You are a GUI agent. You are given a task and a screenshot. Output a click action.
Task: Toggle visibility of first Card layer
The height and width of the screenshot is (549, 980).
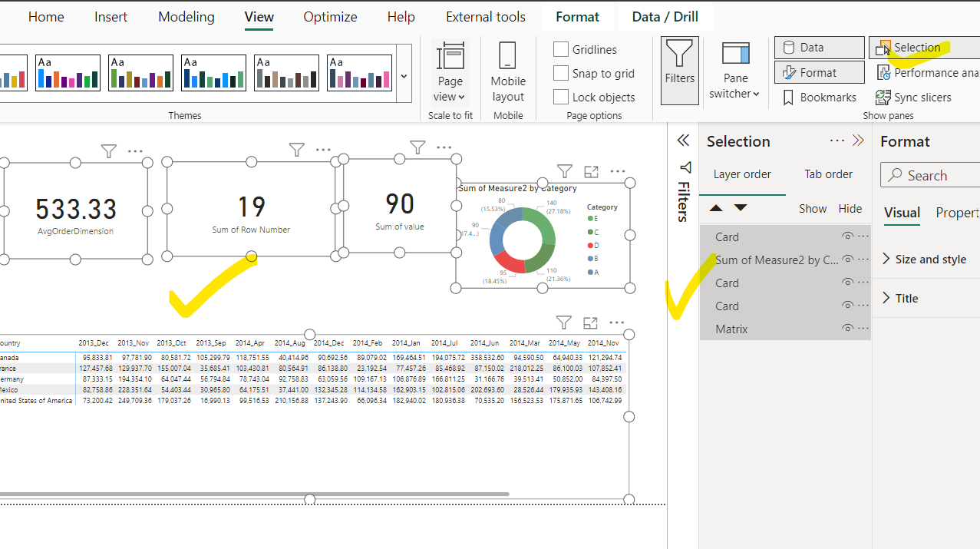(x=847, y=236)
